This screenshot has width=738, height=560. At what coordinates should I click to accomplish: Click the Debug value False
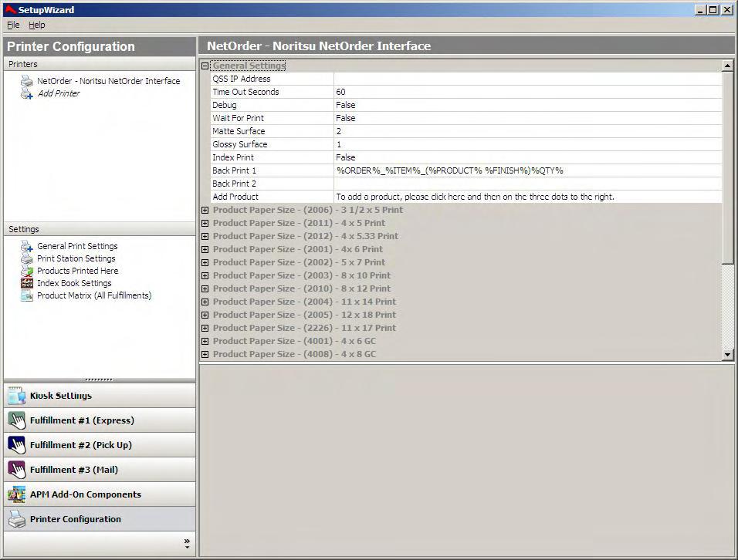[527, 106]
